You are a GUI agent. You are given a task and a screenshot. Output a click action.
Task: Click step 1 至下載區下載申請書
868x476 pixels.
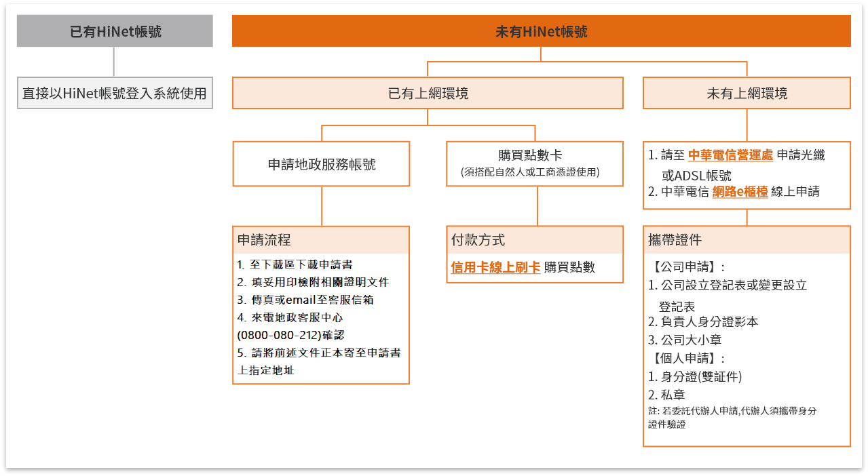[295, 264]
